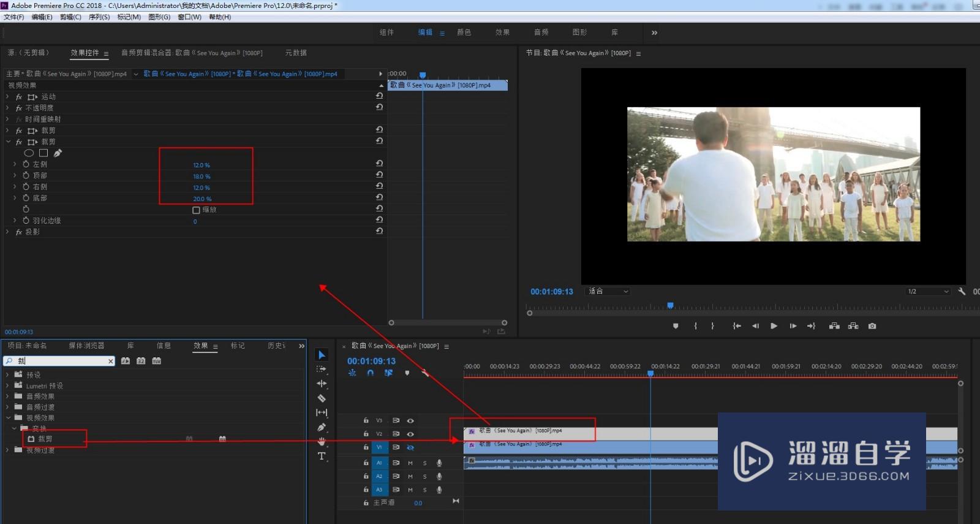Select the Selection arrow tool
The width and height of the screenshot is (980, 524).
coord(322,355)
